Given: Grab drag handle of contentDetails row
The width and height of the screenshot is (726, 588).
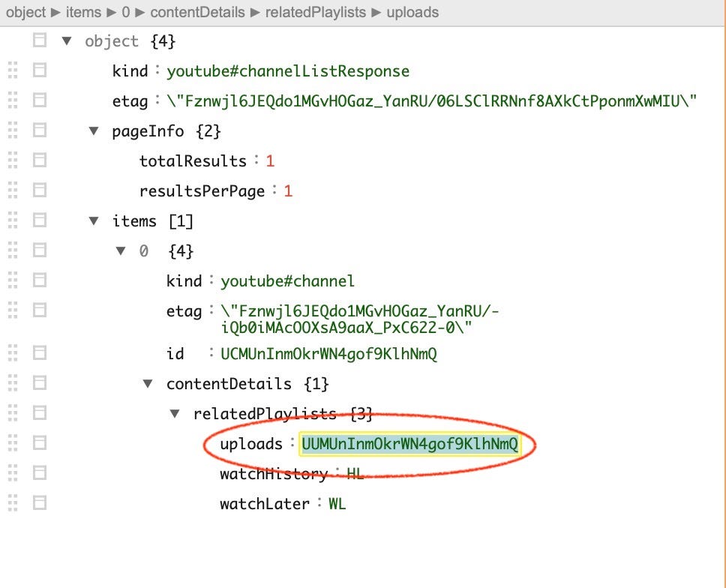Looking at the screenshot, I should click(x=13, y=383).
